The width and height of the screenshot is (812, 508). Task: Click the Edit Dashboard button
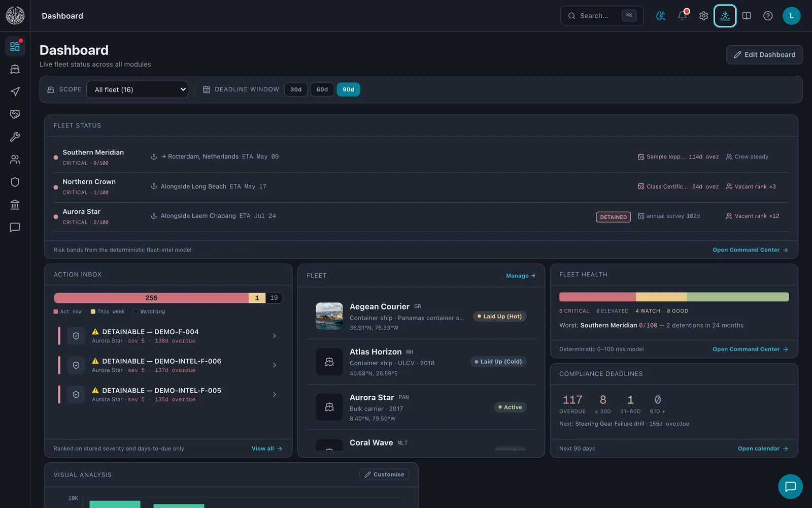pos(764,55)
